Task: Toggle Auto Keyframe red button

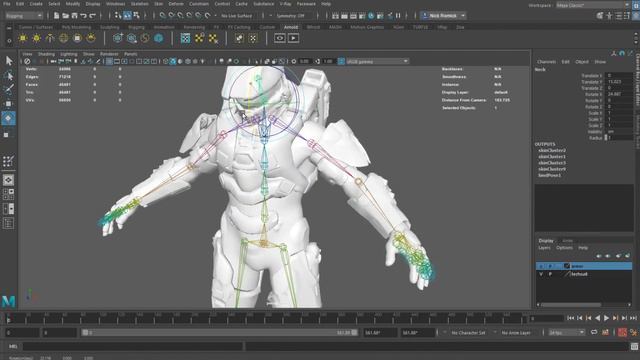Action: [622, 332]
